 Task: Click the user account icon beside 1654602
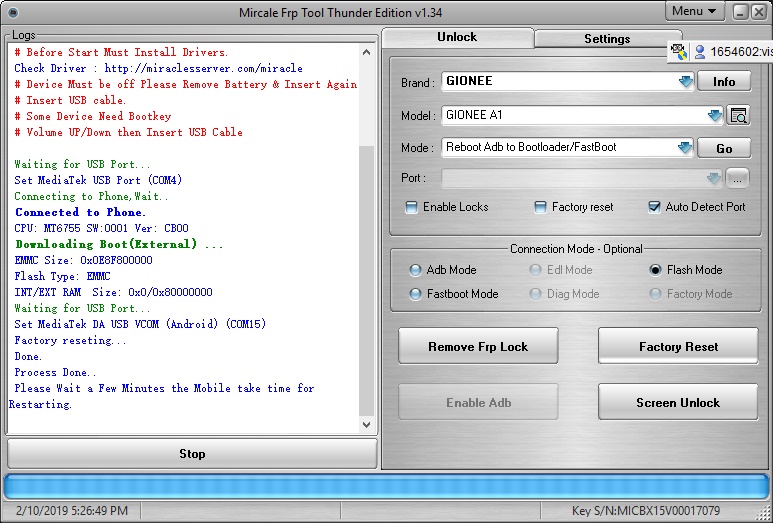[x=700, y=52]
